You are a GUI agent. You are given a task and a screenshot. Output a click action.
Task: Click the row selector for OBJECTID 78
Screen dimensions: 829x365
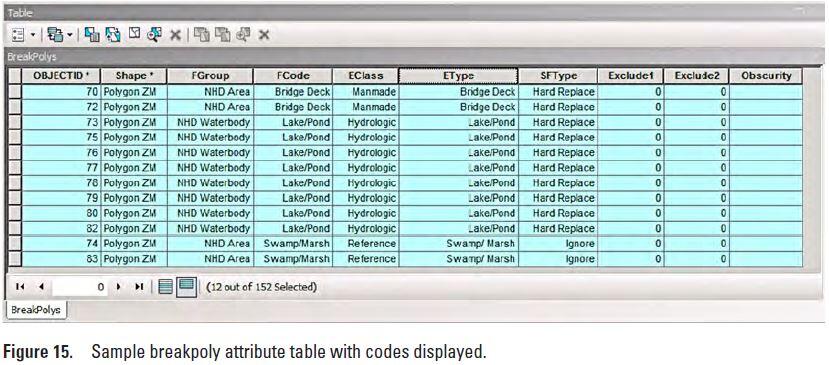(x=15, y=183)
